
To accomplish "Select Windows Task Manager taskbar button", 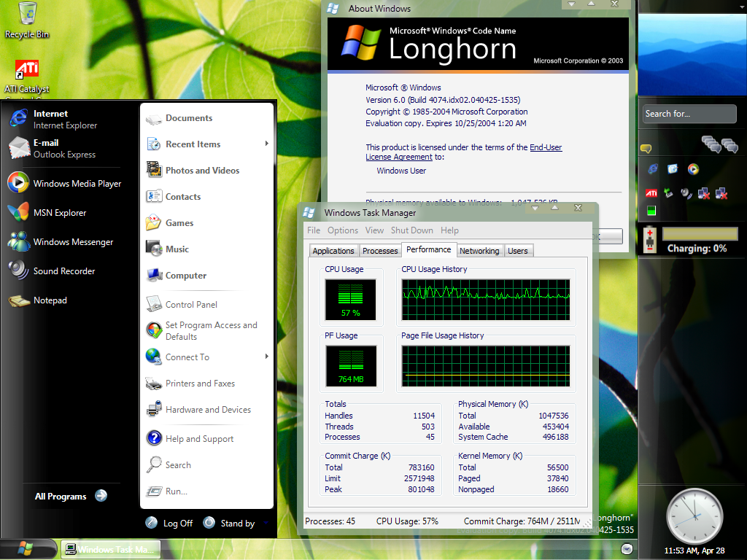I will (x=111, y=550).
